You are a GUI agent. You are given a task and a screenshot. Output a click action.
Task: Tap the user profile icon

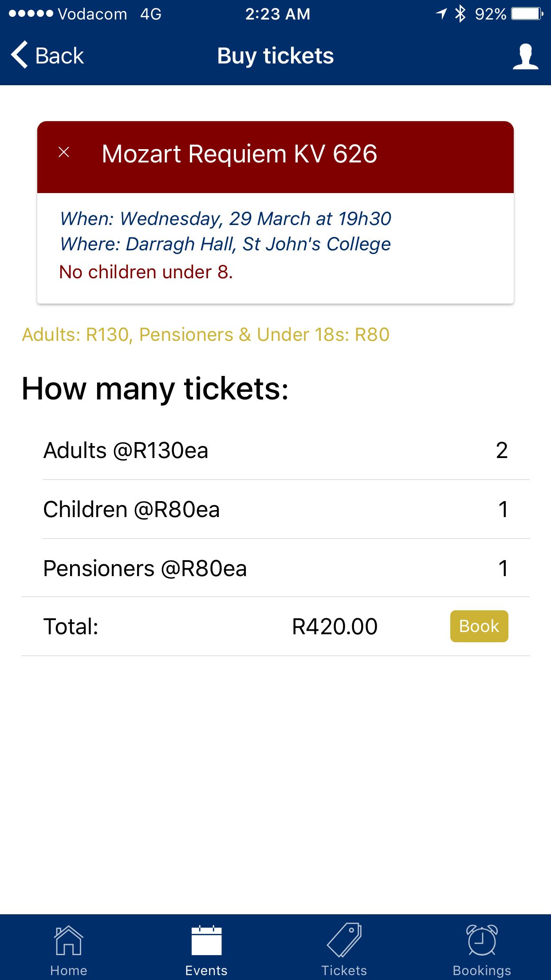pyautogui.click(x=525, y=56)
